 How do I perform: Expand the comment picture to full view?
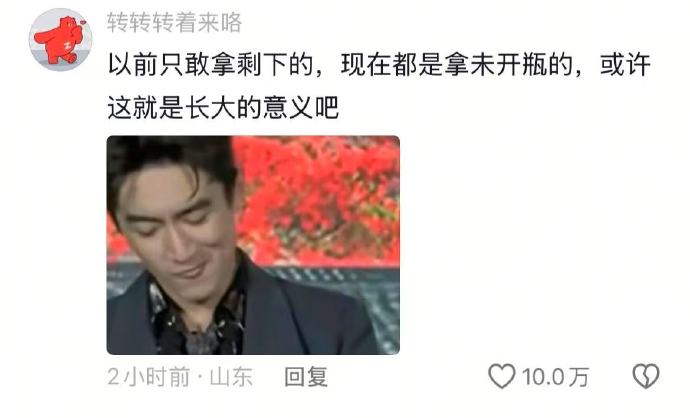(253, 245)
